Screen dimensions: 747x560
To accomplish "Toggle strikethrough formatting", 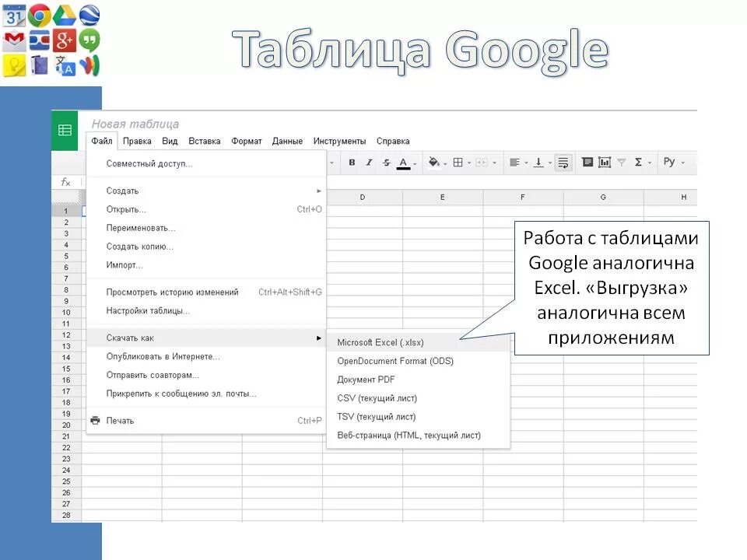I will [x=386, y=163].
